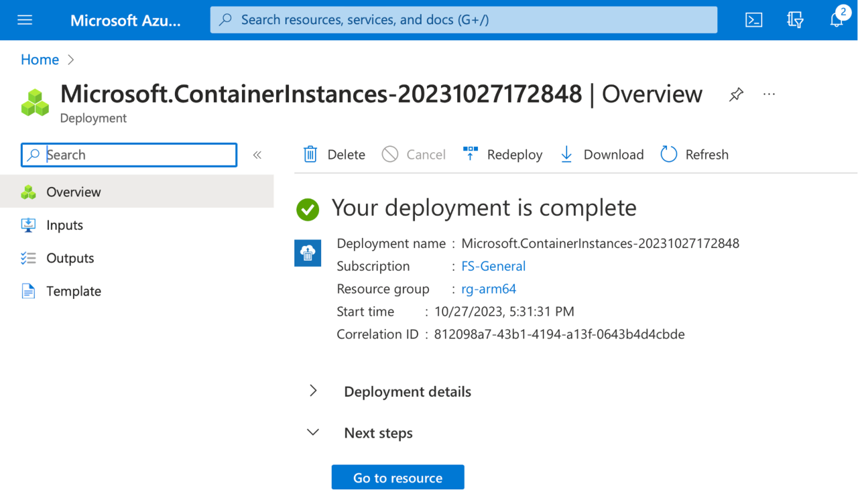The image size is (858, 504).
Task: Pin this deployment to dashboard
Action: pos(736,94)
